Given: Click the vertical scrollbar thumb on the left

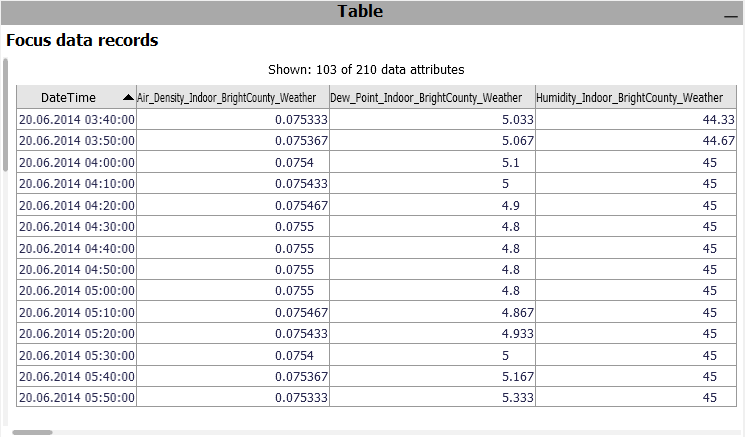Looking at the screenshot, I should click(x=5, y=115).
